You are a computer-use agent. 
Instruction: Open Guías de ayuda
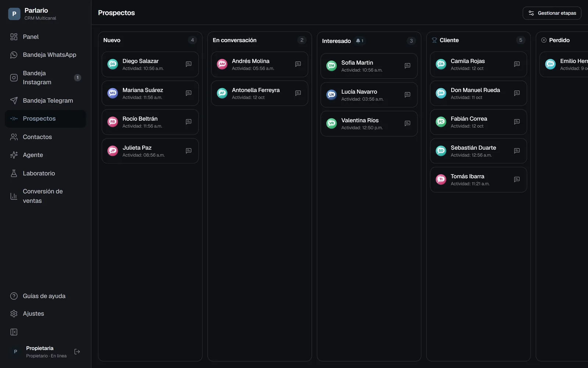coord(46,296)
